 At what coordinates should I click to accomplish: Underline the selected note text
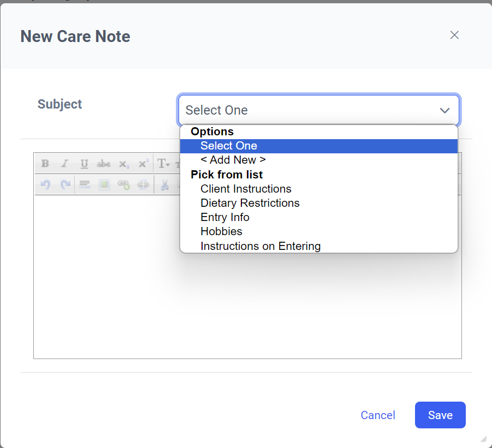click(x=84, y=163)
